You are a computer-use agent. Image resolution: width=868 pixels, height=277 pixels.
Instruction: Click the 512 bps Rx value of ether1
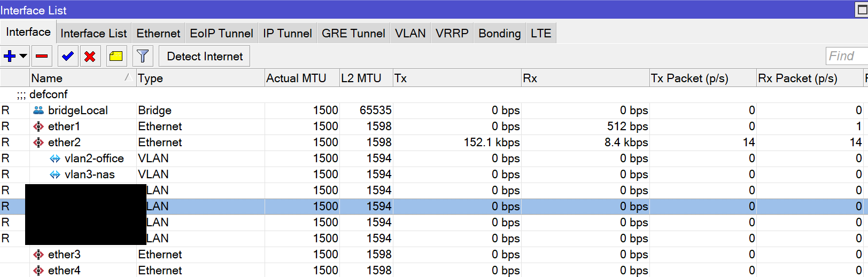click(627, 126)
